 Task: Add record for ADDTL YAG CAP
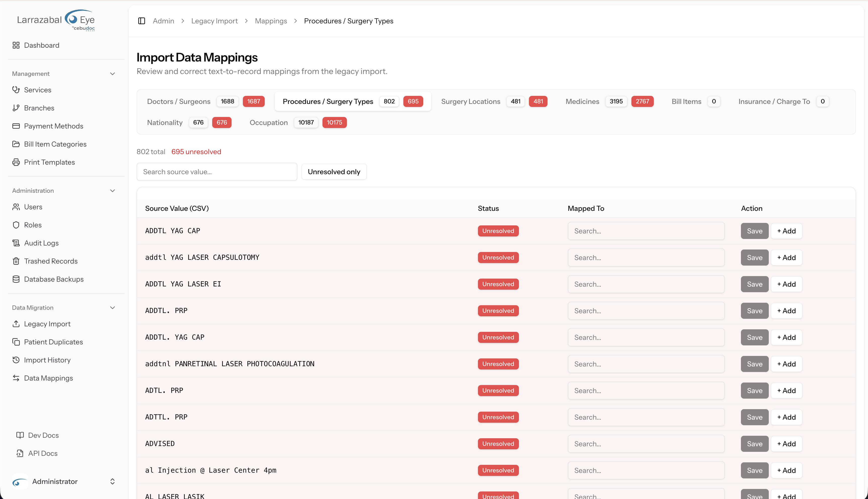pyautogui.click(x=786, y=231)
